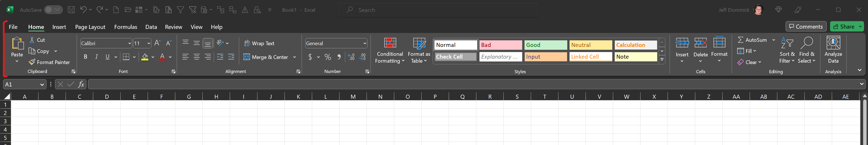Open the font size 11 dropdown
The height and width of the screenshot is (145, 868).
[149, 43]
